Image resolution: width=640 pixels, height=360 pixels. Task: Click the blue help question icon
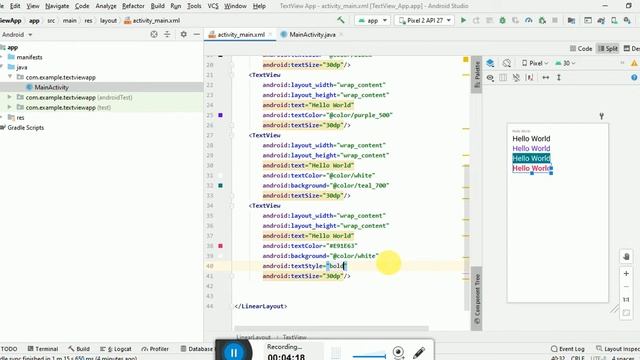click(634, 78)
